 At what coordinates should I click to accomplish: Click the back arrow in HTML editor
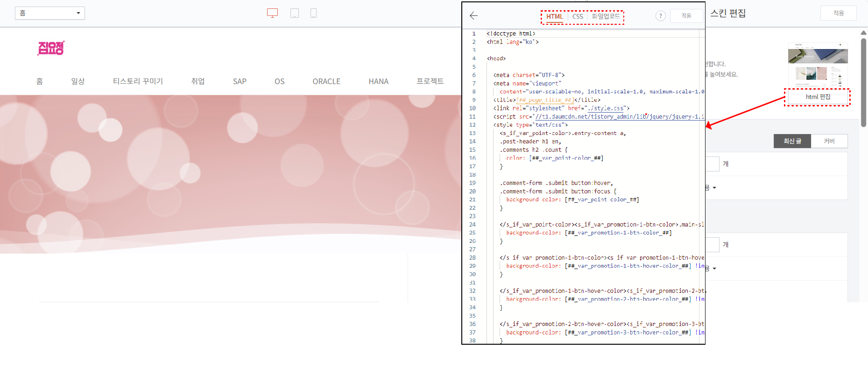click(x=473, y=16)
